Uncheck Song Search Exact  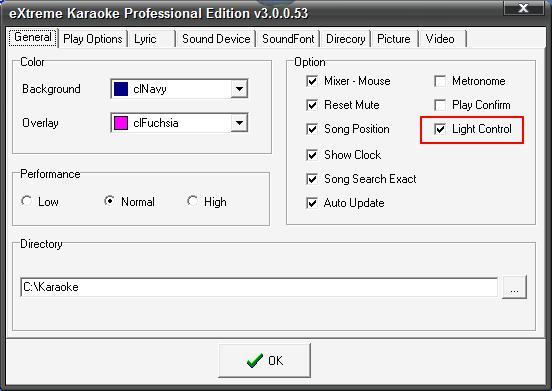pos(312,179)
